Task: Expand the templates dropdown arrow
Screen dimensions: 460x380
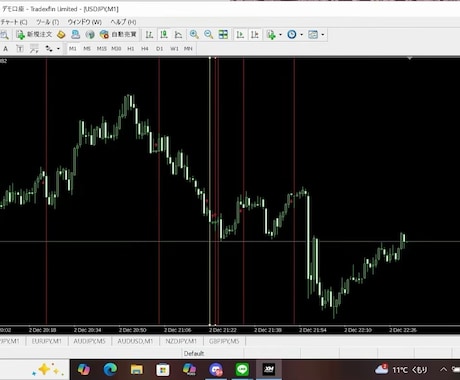Action: [323, 34]
